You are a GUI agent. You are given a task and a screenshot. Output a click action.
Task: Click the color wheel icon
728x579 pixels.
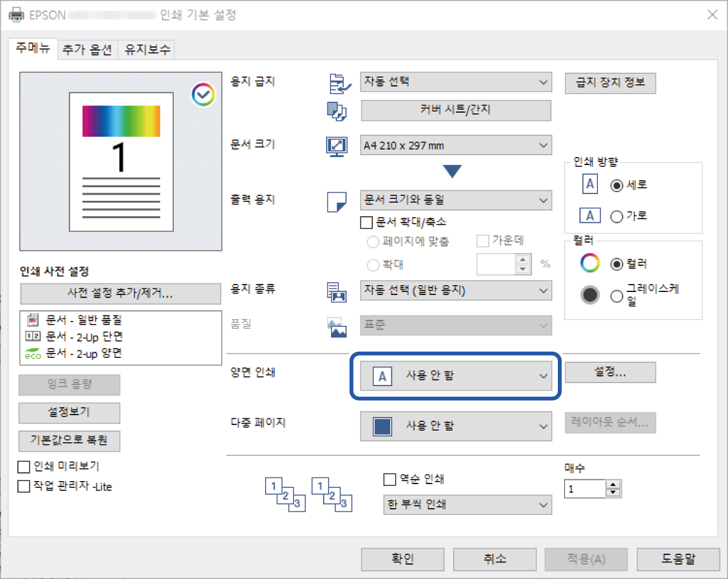[589, 264]
